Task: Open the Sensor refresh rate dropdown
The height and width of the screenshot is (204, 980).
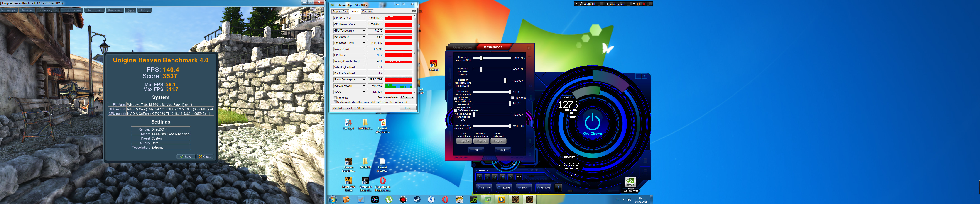Action: point(407,98)
